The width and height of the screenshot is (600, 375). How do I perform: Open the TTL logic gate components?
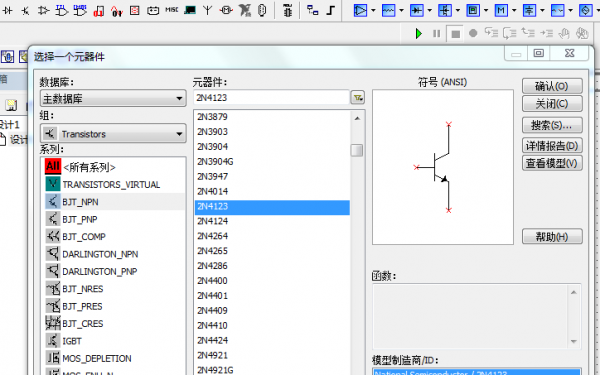[61, 10]
